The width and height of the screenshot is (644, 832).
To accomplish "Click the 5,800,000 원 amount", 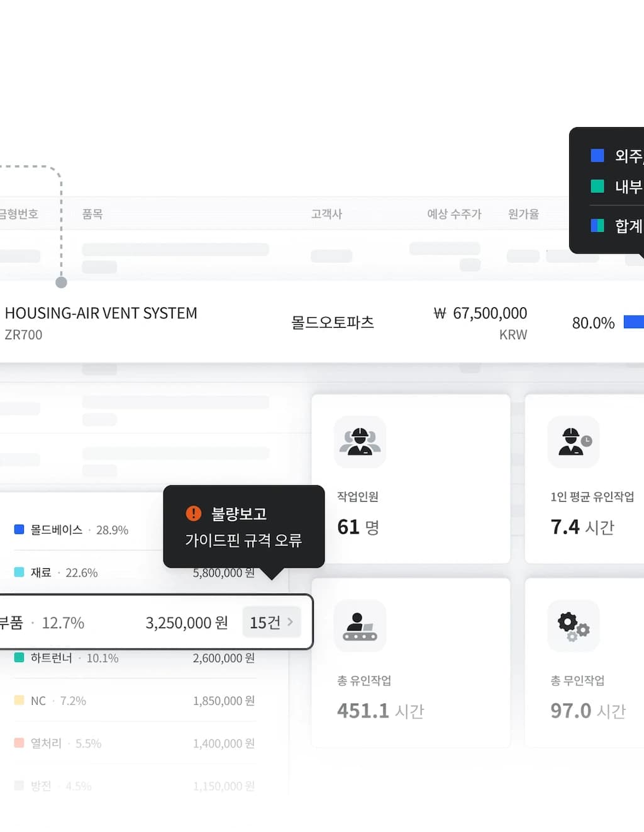I will pyautogui.click(x=224, y=573).
